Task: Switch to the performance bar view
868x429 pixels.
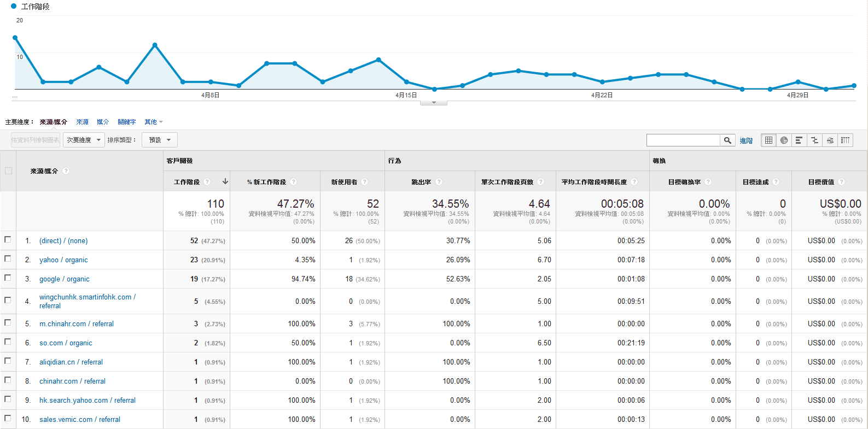Action: (x=799, y=140)
